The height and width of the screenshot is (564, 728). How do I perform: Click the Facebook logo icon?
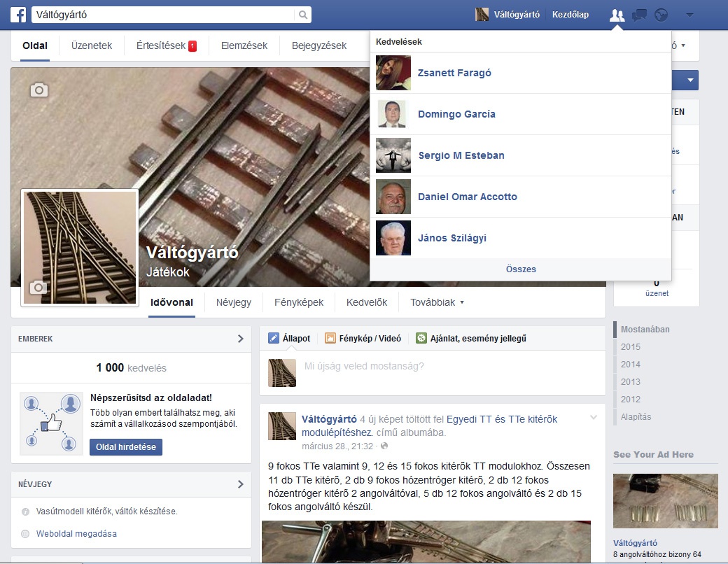click(x=17, y=15)
